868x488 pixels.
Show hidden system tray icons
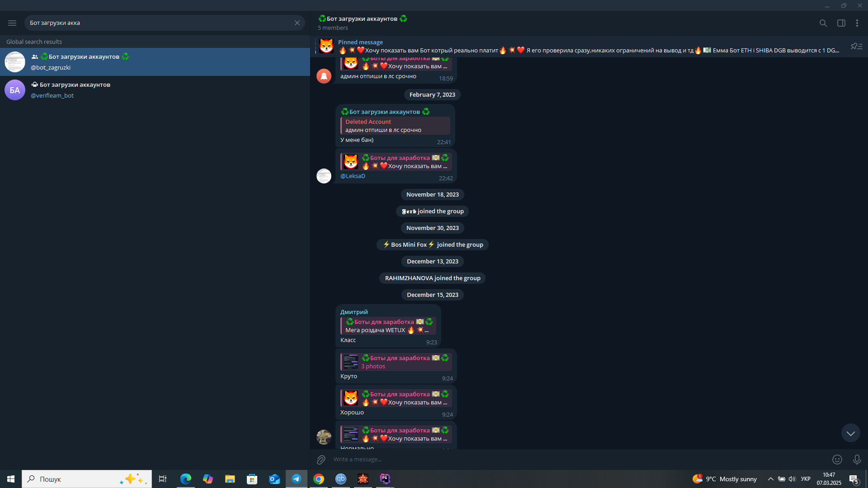pos(770,479)
